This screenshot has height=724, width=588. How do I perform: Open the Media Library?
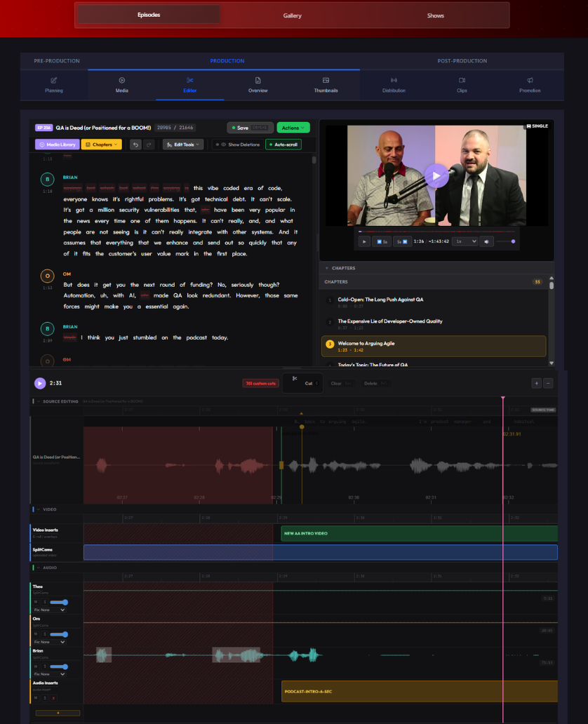pyautogui.click(x=58, y=145)
